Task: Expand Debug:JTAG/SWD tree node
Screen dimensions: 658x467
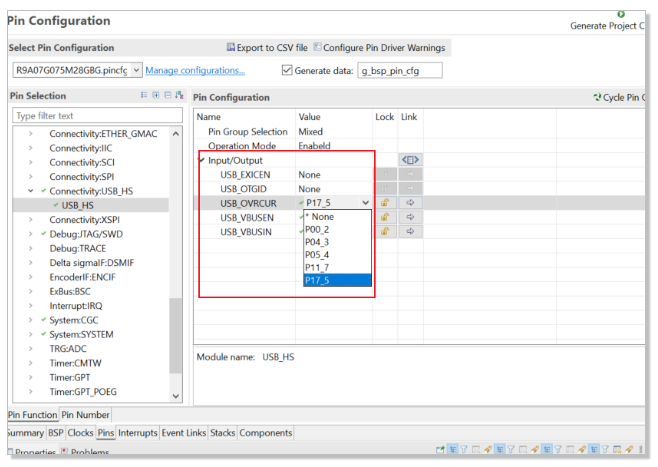Action: pyautogui.click(x=30, y=234)
